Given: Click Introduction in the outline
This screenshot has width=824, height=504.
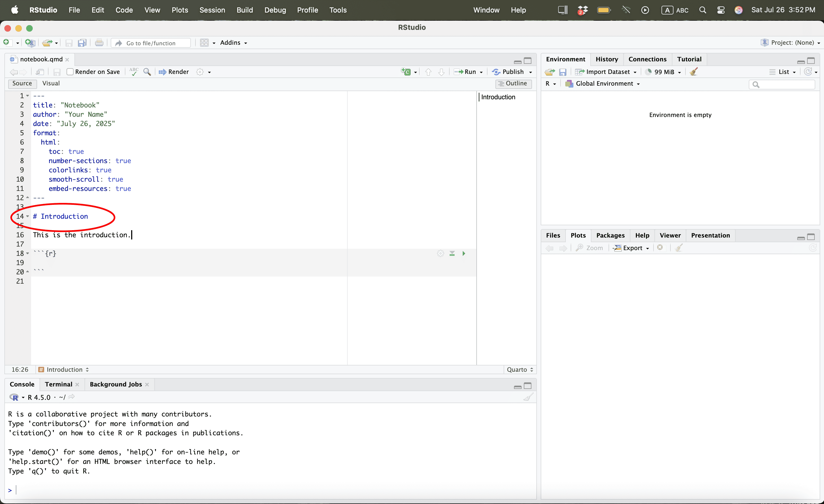Looking at the screenshot, I should point(498,97).
